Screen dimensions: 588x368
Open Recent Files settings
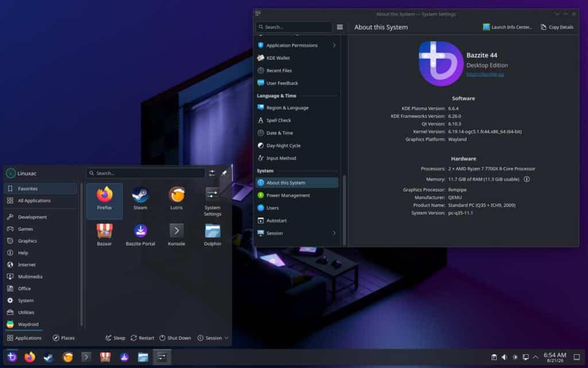click(297, 71)
